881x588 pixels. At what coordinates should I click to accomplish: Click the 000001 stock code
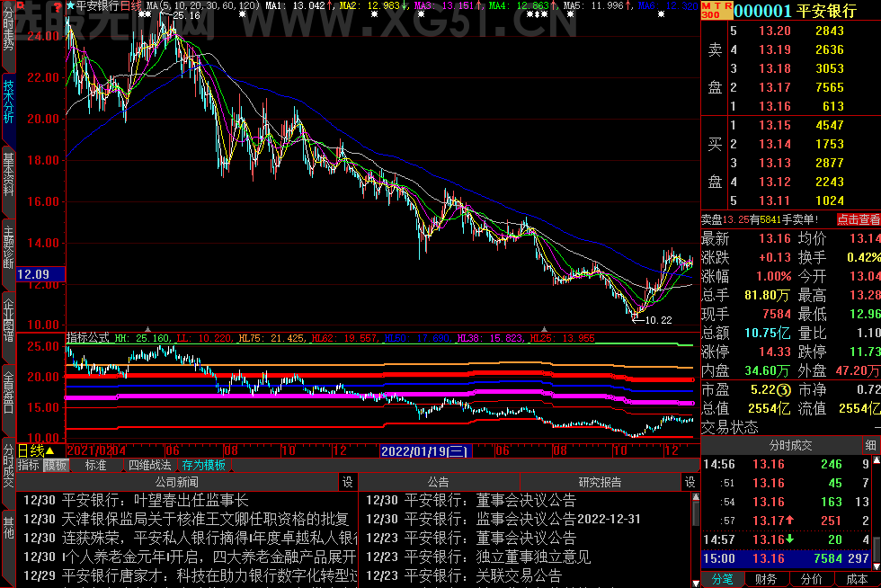(763, 10)
